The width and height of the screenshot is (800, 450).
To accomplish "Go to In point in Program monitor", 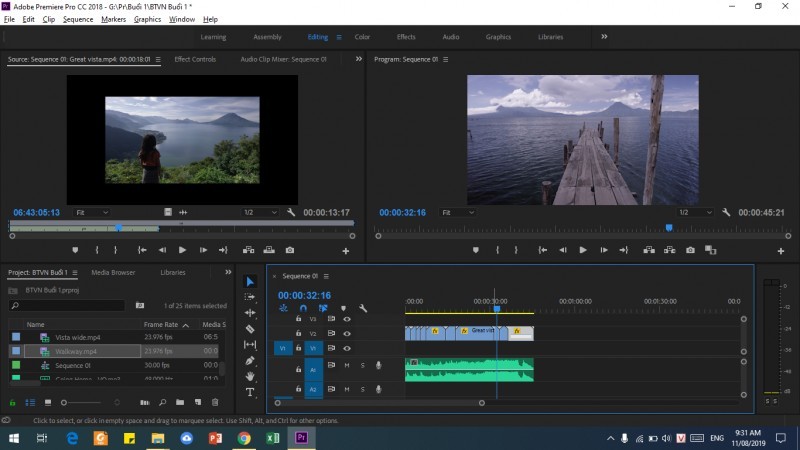I will pyautogui.click(x=542, y=250).
